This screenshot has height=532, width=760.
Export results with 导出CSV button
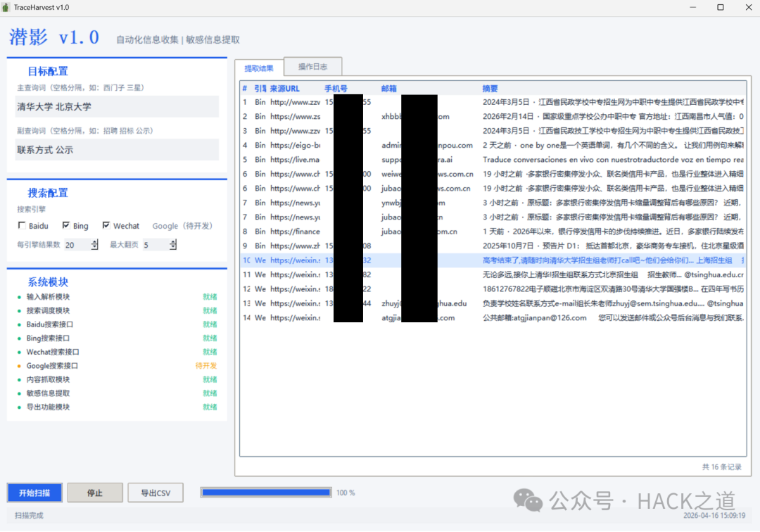(x=156, y=493)
